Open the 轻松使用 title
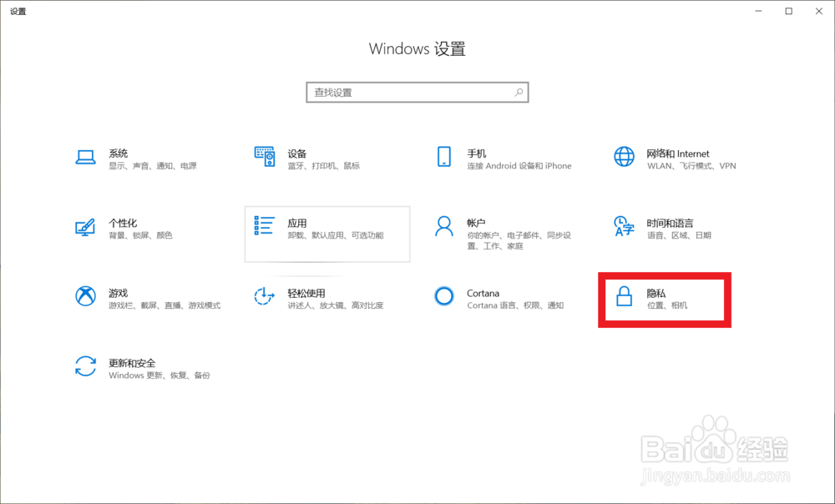Screen dimensions: 835x504 click(306, 293)
